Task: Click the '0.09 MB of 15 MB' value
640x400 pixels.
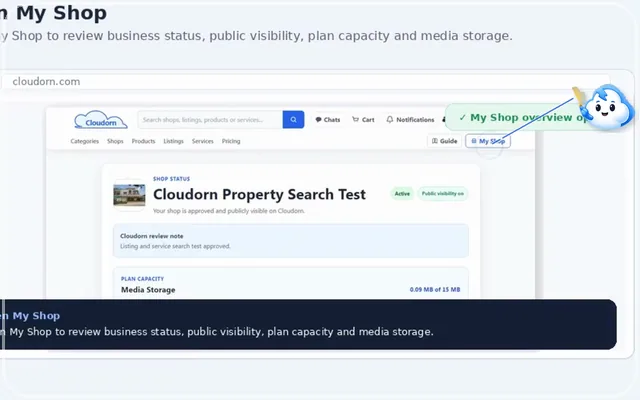Action: pyautogui.click(x=435, y=289)
